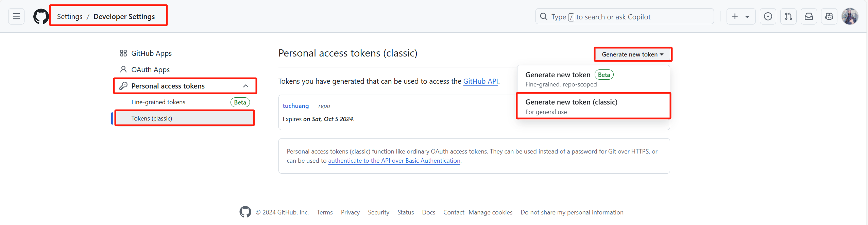The height and width of the screenshot is (225, 868).
Task: Click the GitHub logo in header
Action: 41,16
